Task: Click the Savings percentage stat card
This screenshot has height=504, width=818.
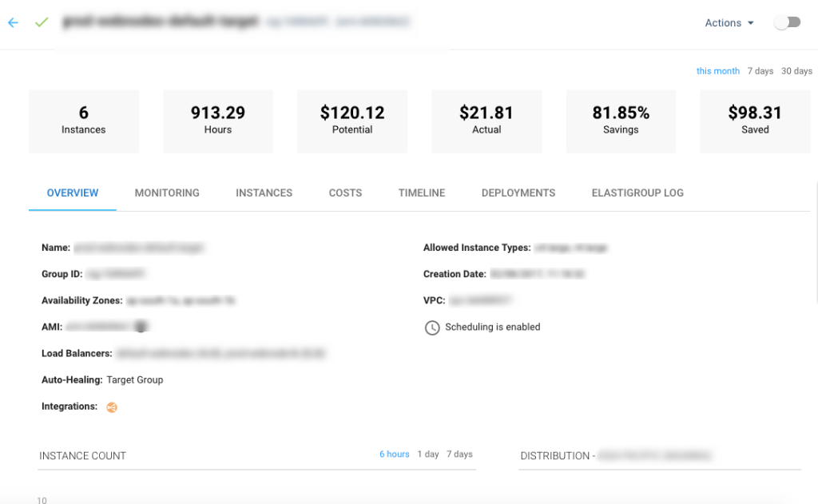Action: 621,121
